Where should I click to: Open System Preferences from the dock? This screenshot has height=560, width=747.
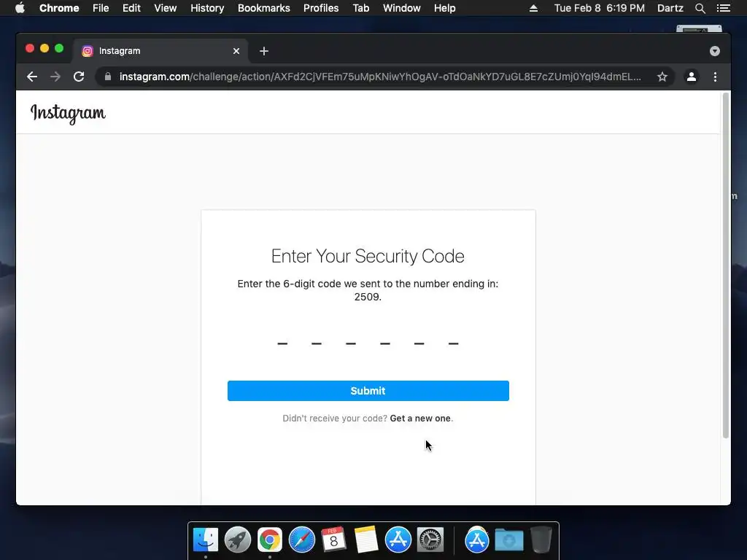[x=430, y=540]
